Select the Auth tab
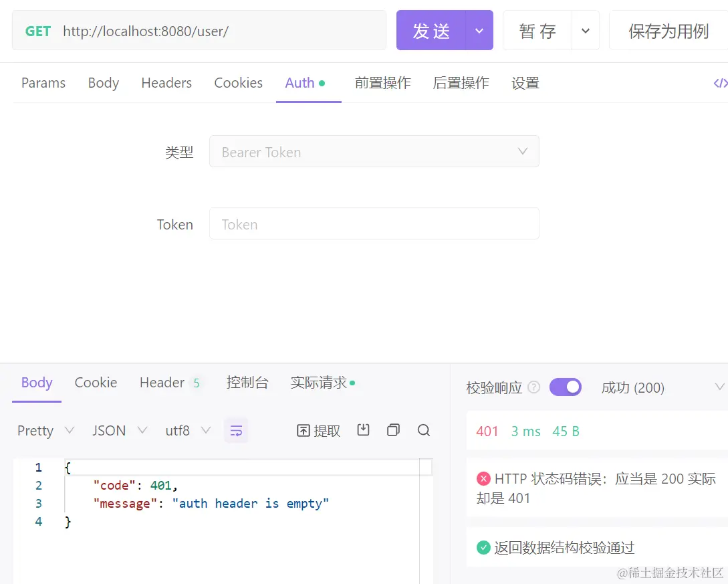 pyautogui.click(x=305, y=83)
